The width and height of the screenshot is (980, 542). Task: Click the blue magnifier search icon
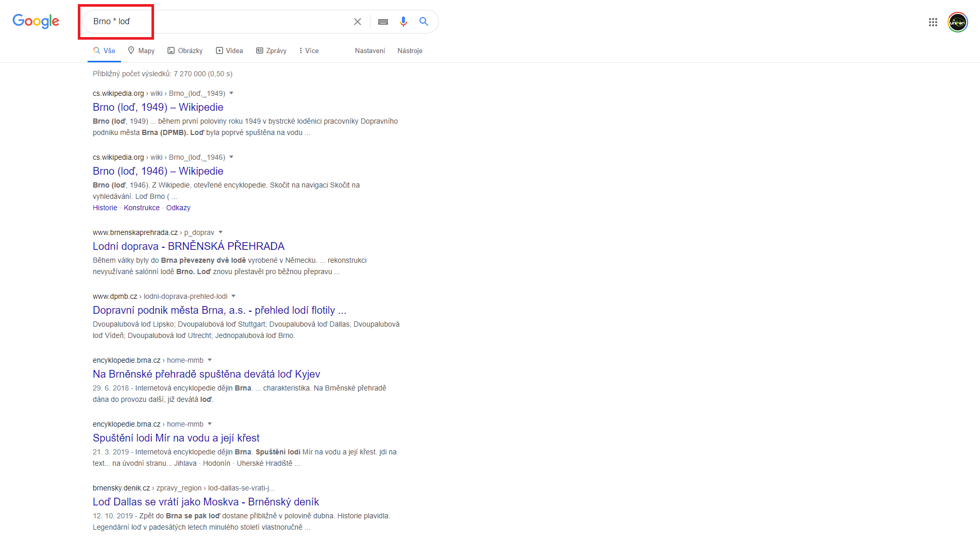tap(424, 22)
